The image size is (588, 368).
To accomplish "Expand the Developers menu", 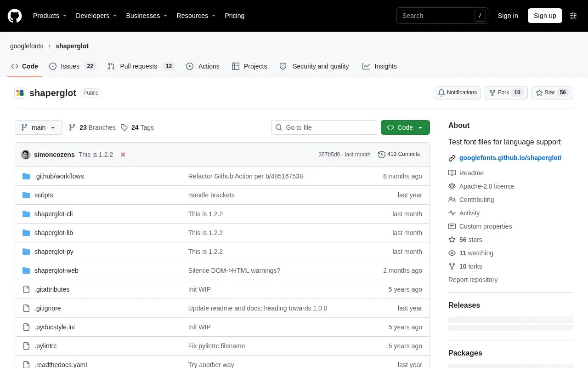I will point(96,16).
